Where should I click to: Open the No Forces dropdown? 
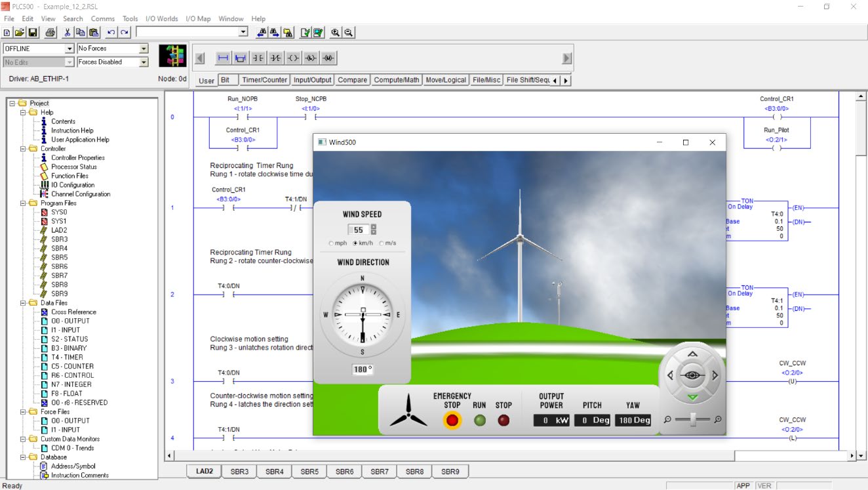coord(144,49)
